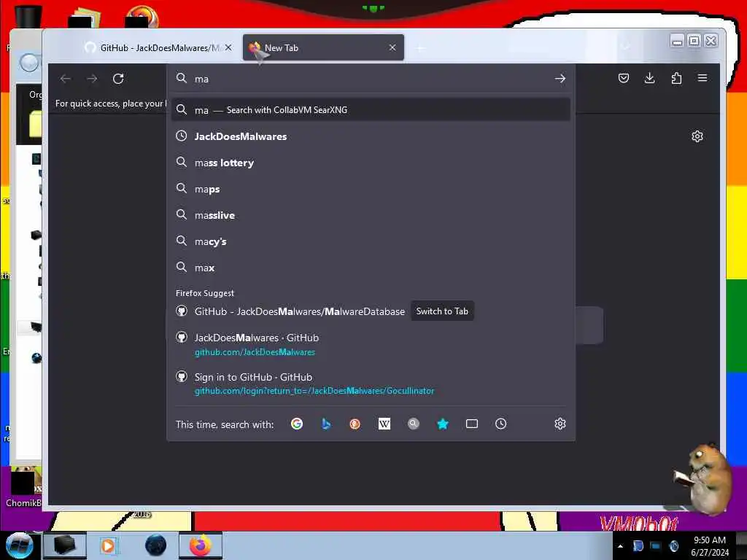Open the Firefox hamburger menu
747x560 pixels.
pos(703,77)
